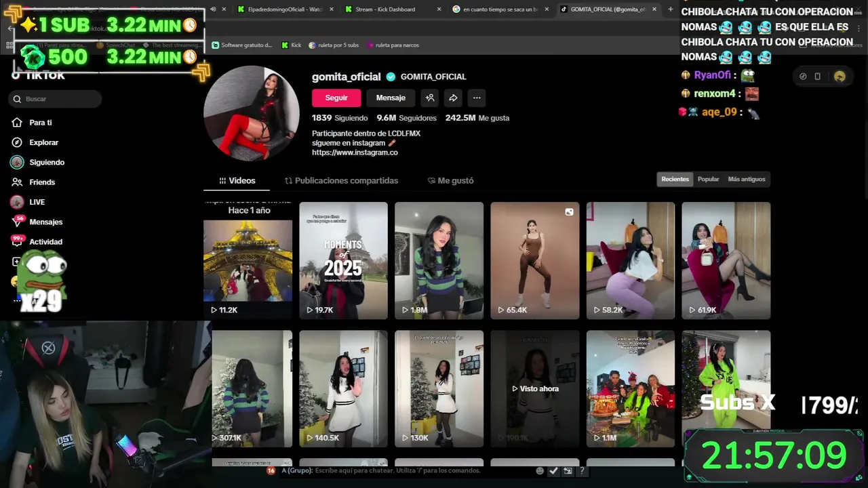
Task: Click RyanOfi username in chat overlay
Action: (713, 75)
